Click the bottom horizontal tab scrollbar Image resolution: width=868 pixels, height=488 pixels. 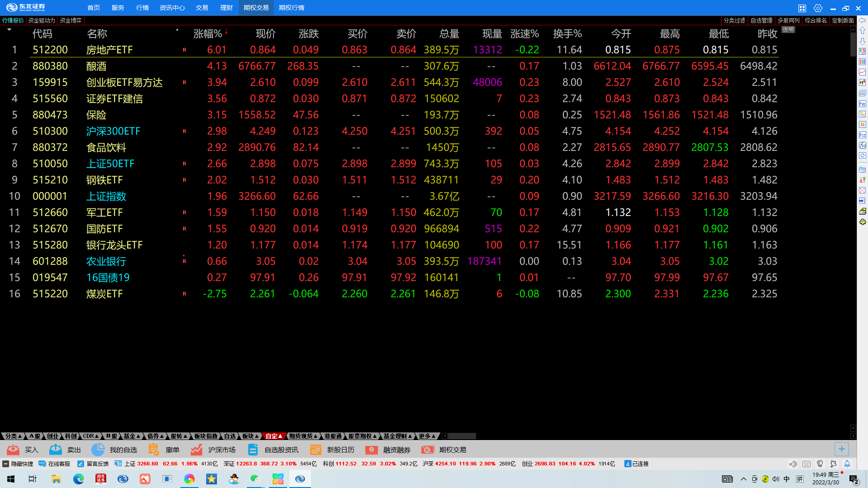(x=461, y=436)
